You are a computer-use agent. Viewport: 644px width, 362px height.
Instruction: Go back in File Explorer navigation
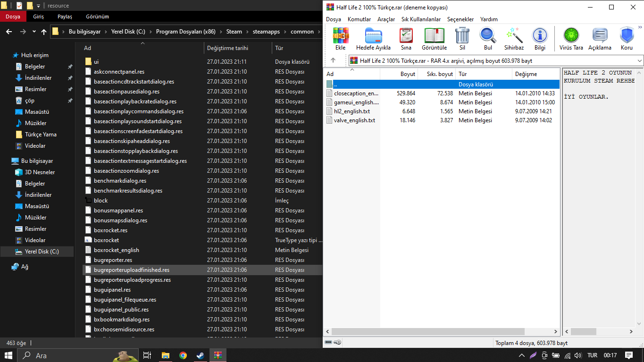[x=9, y=32]
